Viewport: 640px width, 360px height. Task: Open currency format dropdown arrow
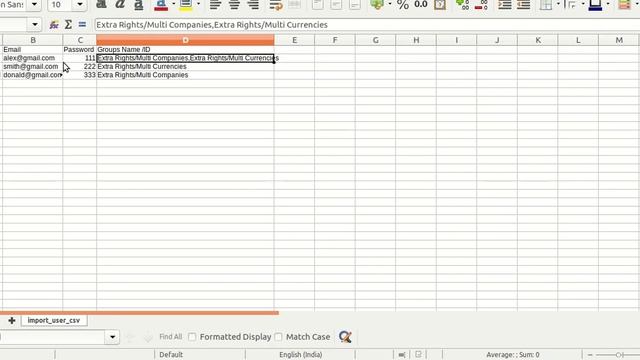389,4
